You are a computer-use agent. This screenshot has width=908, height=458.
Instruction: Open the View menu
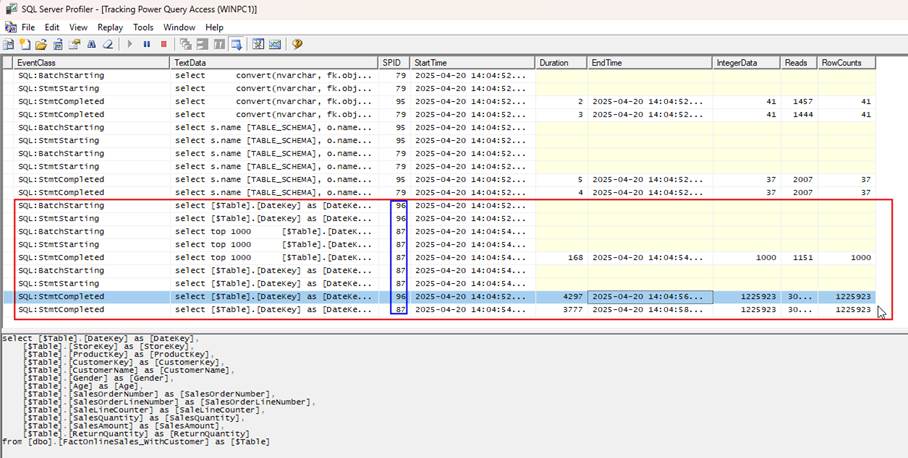78,27
